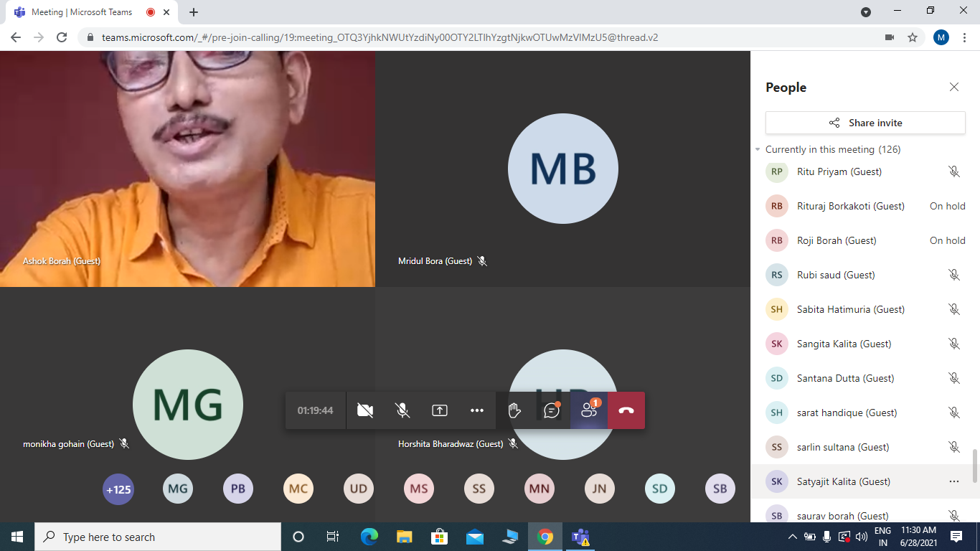Image resolution: width=980 pixels, height=551 pixels.
Task: Click the Windows taskbar search box
Action: click(x=158, y=537)
